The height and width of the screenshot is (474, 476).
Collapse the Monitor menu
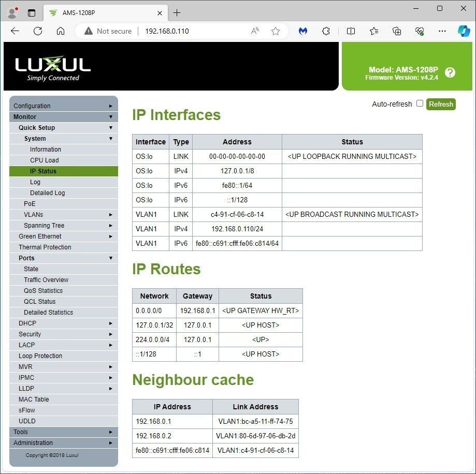click(64, 117)
